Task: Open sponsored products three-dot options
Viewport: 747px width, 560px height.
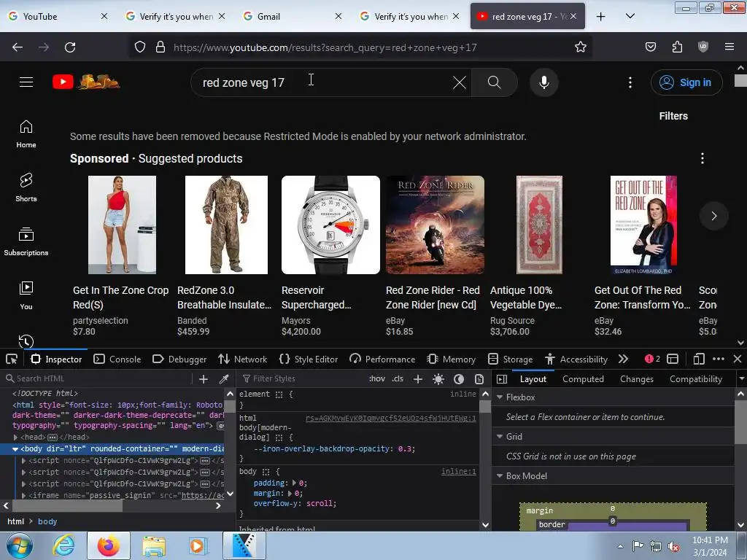Action: click(703, 158)
